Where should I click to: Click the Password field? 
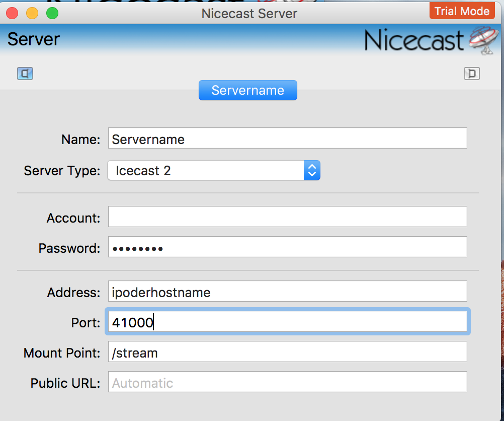(287, 247)
